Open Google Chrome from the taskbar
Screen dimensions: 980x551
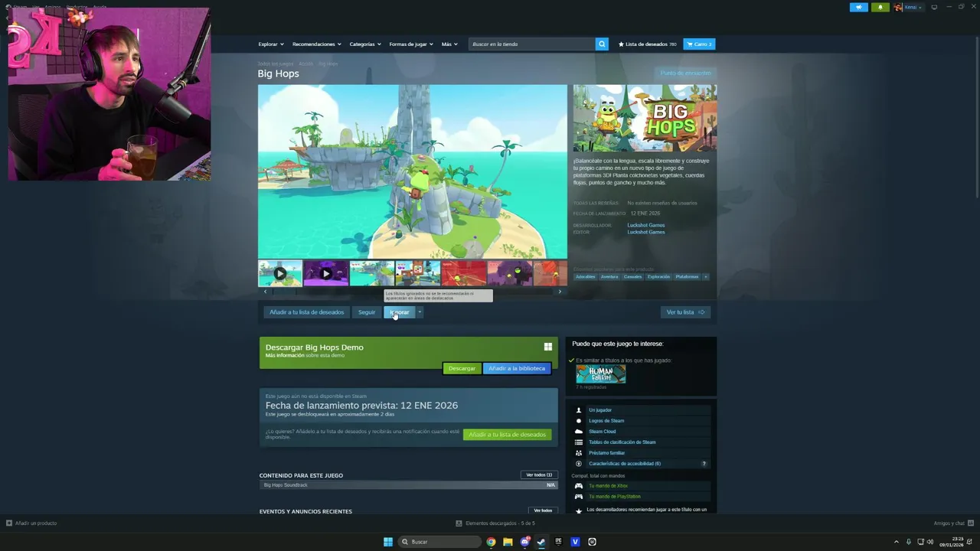point(491,542)
